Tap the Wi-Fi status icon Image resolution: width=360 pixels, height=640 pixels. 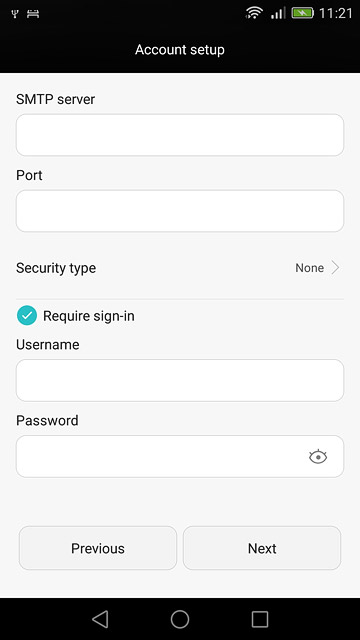pos(254,13)
